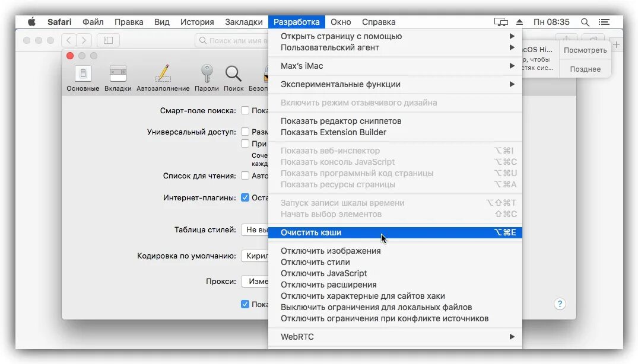This screenshot has height=364, width=638.
Task: Choose Отключить JavaScript
Action: [395, 273]
